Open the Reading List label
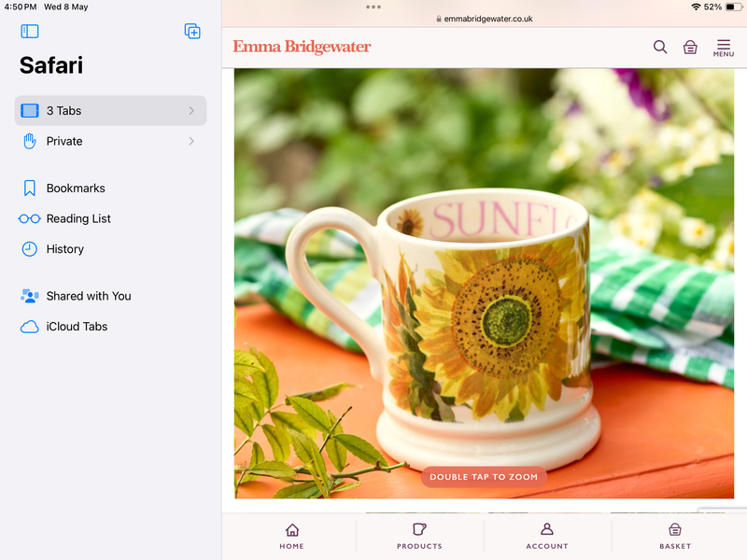747x560 pixels. tap(78, 218)
